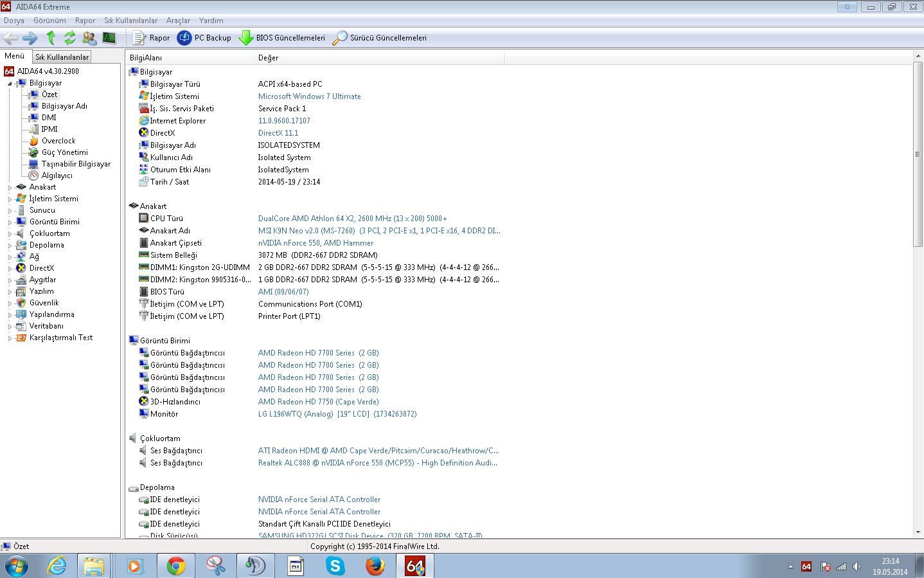Open the Görünüm menu
924x578 pixels.
coord(49,21)
